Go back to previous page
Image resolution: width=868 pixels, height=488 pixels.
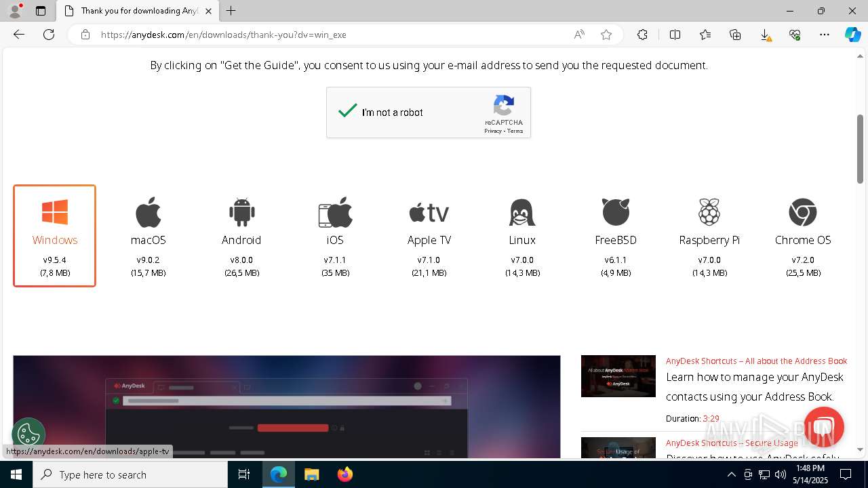click(x=19, y=35)
